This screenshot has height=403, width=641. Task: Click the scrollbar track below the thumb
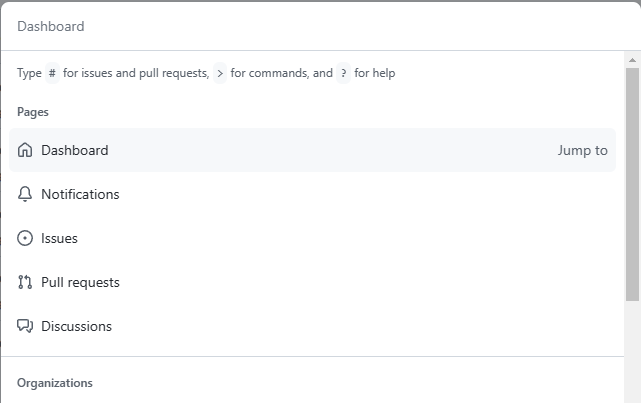(632, 350)
